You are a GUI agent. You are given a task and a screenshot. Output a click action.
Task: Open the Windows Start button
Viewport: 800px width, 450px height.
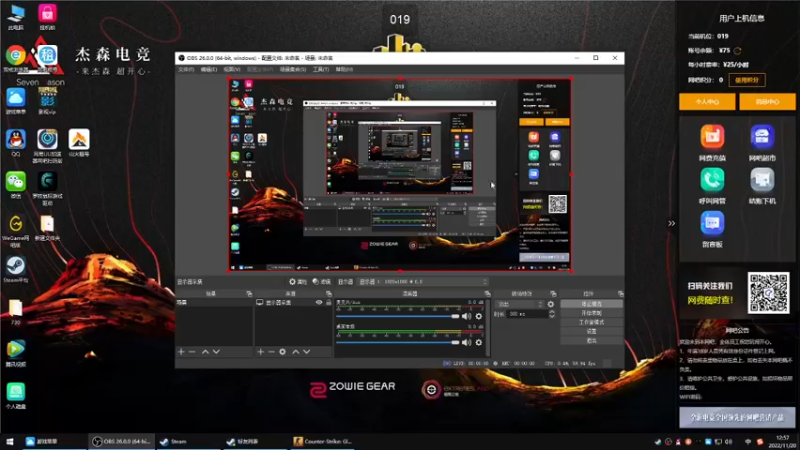pos(10,441)
